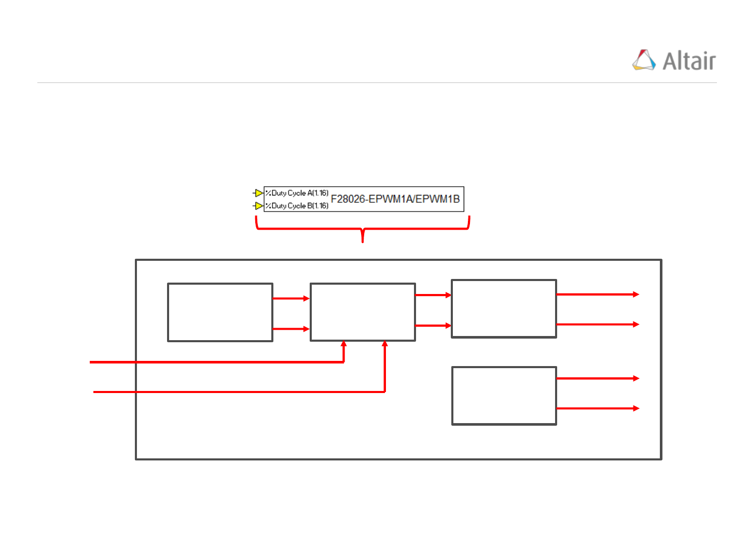Click the yellow Duty Cycle B input connector

click(258, 206)
